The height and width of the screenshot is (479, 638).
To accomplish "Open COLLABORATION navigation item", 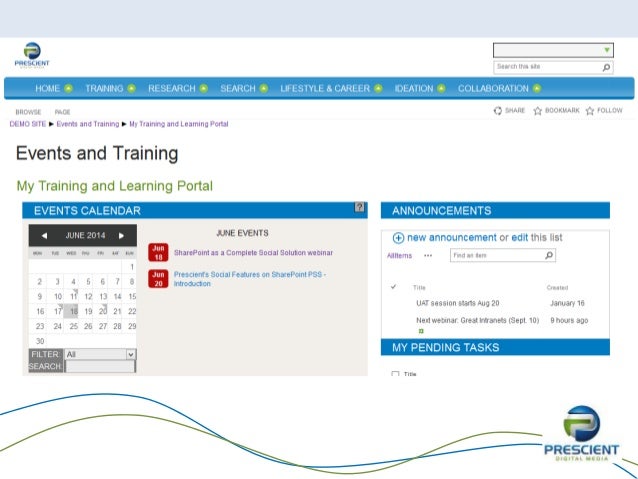I will pyautogui.click(x=493, y=88).
